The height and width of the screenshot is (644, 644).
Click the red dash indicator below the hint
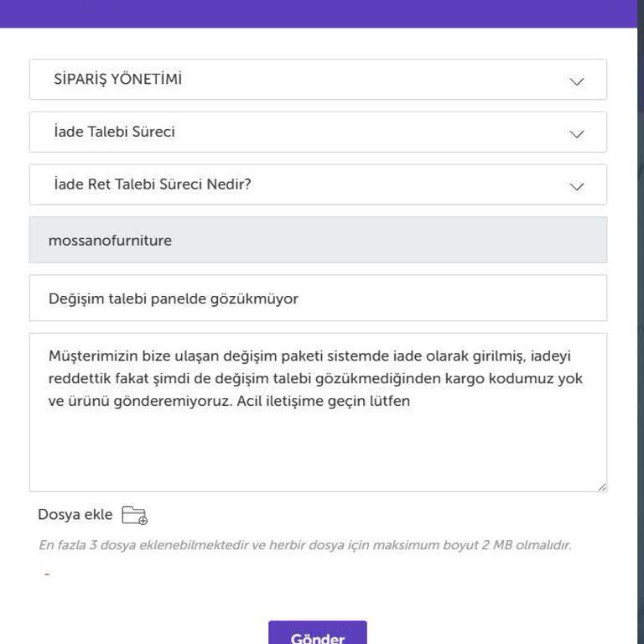(x=47, y=574)
